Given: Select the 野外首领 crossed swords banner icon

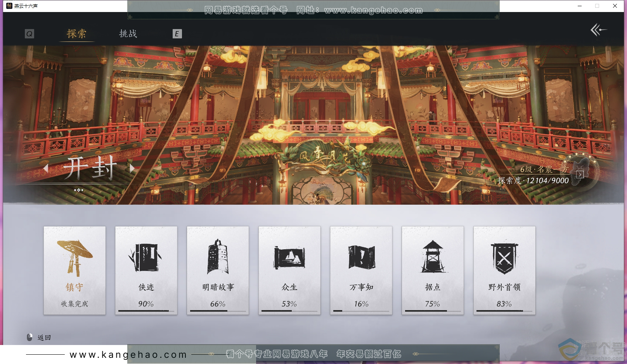Looking at the screenshot, I should [x=504, y=259].
